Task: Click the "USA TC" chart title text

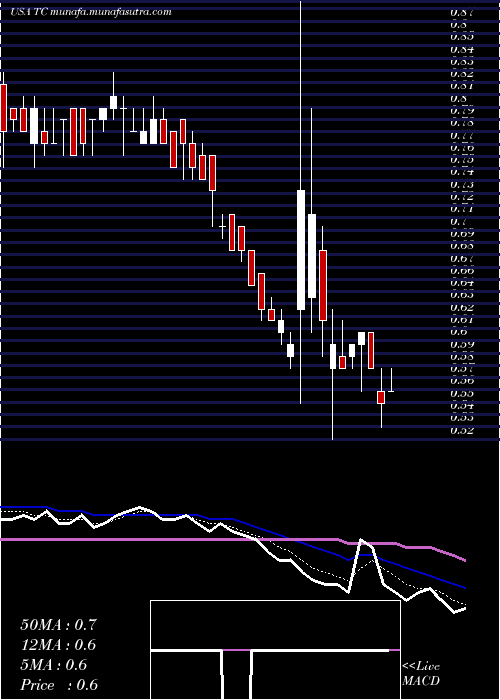Action: coord(29,12)
